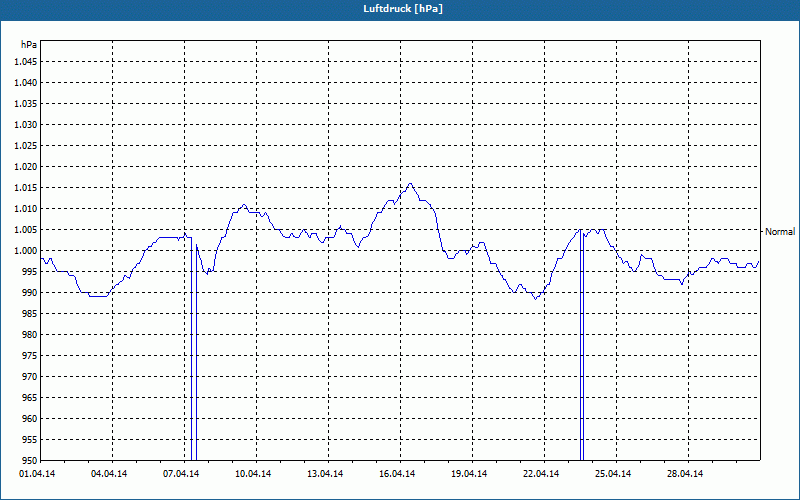Click the hPa unit label
Screen dimensions: 800x500
click(29, 45)
